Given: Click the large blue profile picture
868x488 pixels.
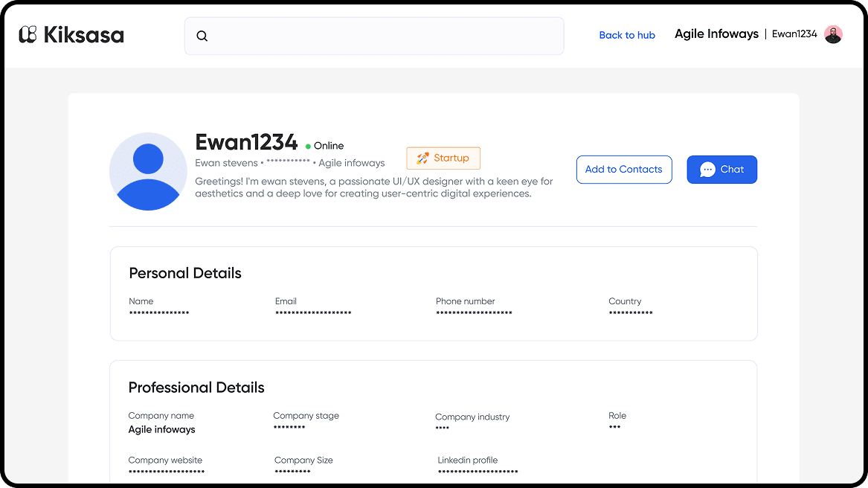Looking at the screenshot, I should coord(148,171).
